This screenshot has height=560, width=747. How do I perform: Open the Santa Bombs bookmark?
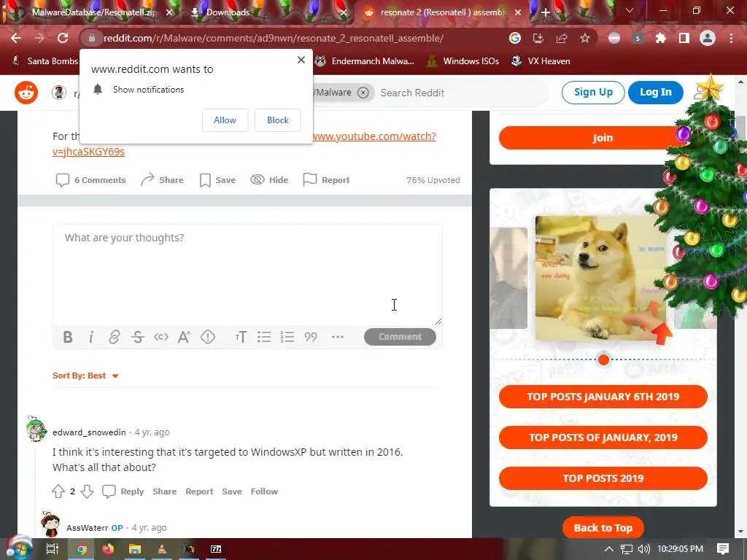click(x=44, y=61)
